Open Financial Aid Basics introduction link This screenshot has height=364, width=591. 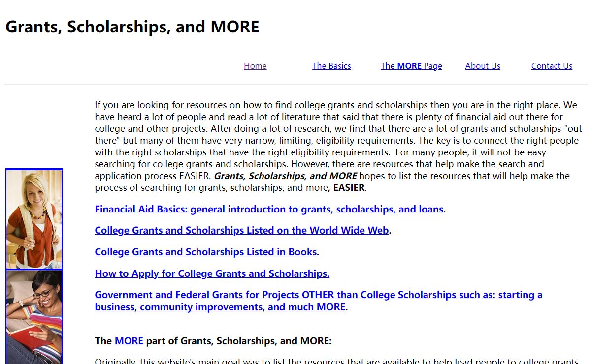click(x=269, y=209)
